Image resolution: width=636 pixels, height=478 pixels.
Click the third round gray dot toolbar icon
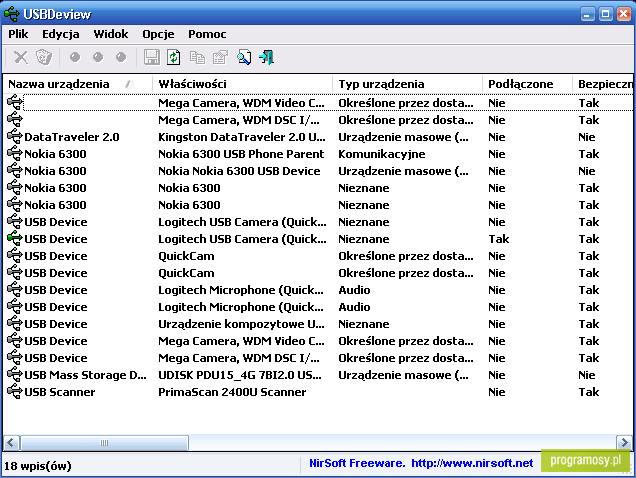coord(121,57)
